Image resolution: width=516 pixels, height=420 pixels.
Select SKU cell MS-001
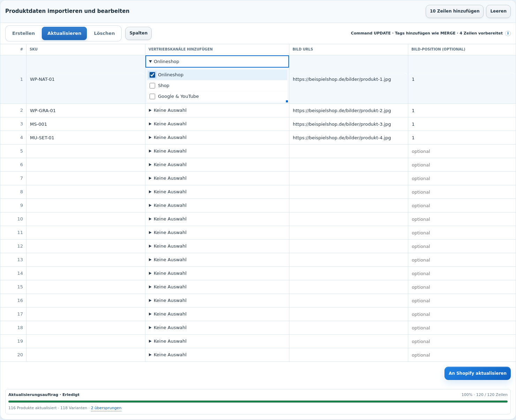(x=86, y=124)
